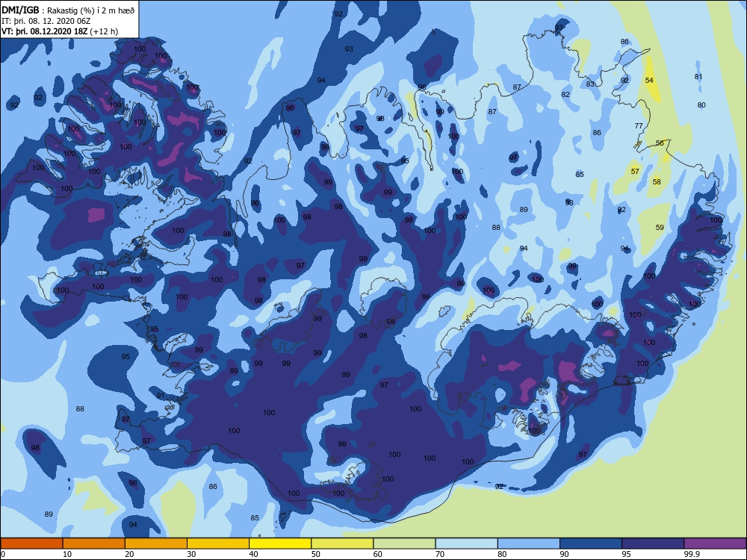The image size is (747, 560).
Task: Click the 70–80 light blue legend swatch
Action: (466, 544)
